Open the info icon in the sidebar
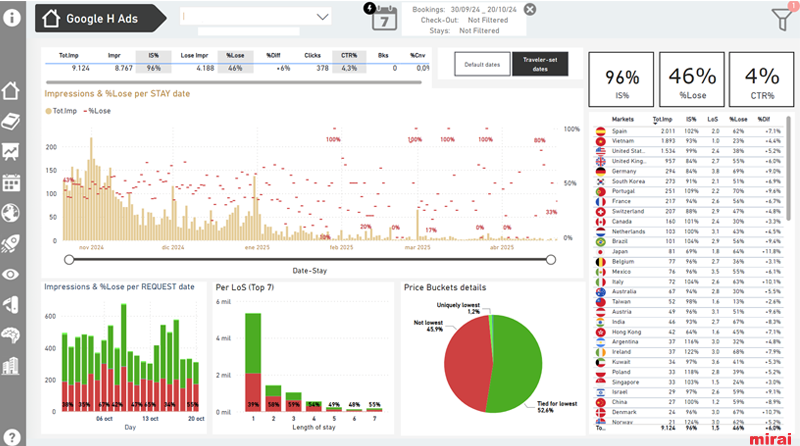800x446 pixels. (12, 18)
